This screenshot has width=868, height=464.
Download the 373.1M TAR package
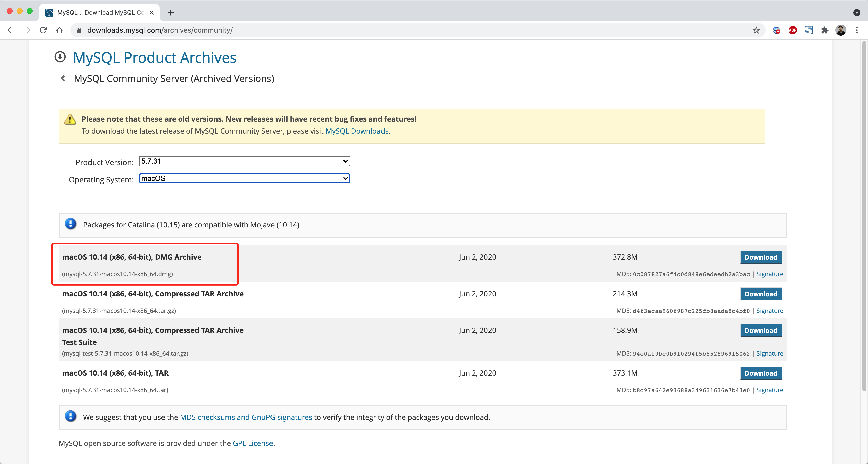[x=761, y=373]
